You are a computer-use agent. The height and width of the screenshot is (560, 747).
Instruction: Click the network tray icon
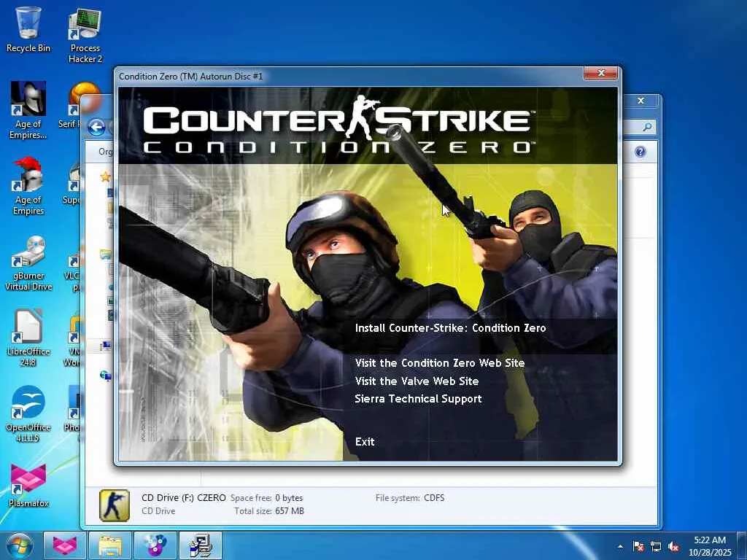click(656, 546)
